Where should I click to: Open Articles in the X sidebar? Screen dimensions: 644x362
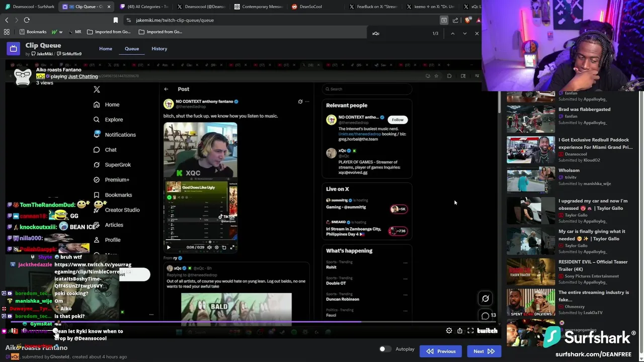click(x=108, y=225)
